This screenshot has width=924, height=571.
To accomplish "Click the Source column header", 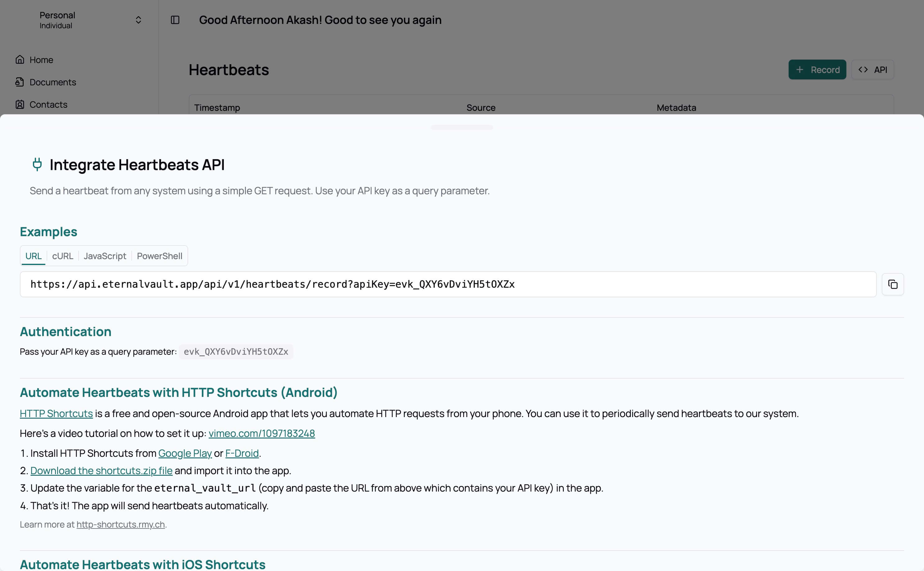I will click(x=481, y=108).
